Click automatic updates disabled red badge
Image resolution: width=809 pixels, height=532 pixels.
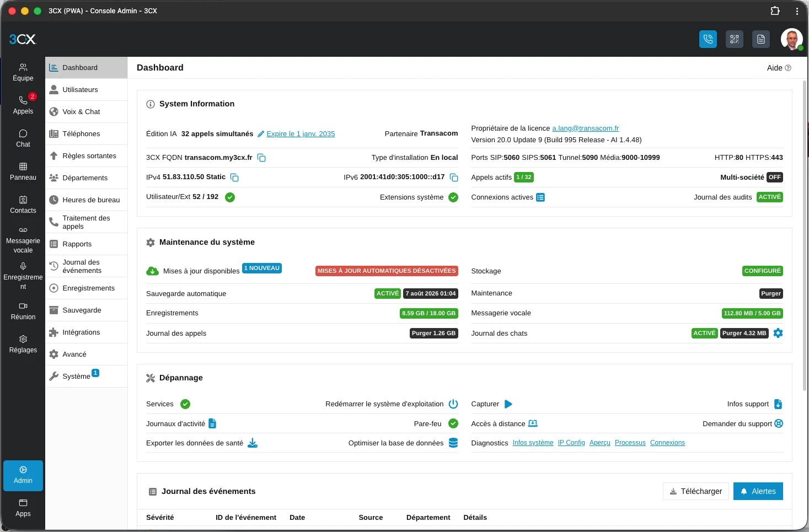click(x=387, y=271)
